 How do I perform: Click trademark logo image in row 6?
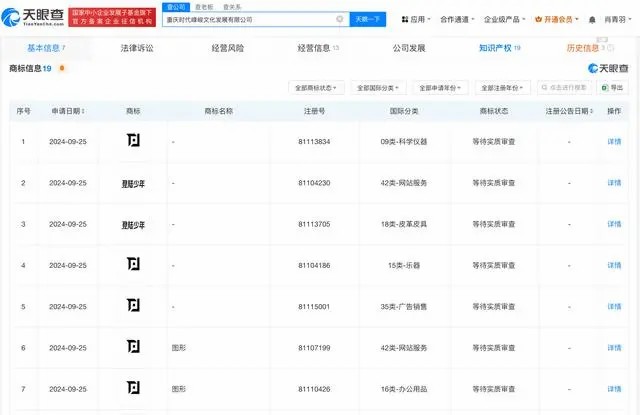133,347
